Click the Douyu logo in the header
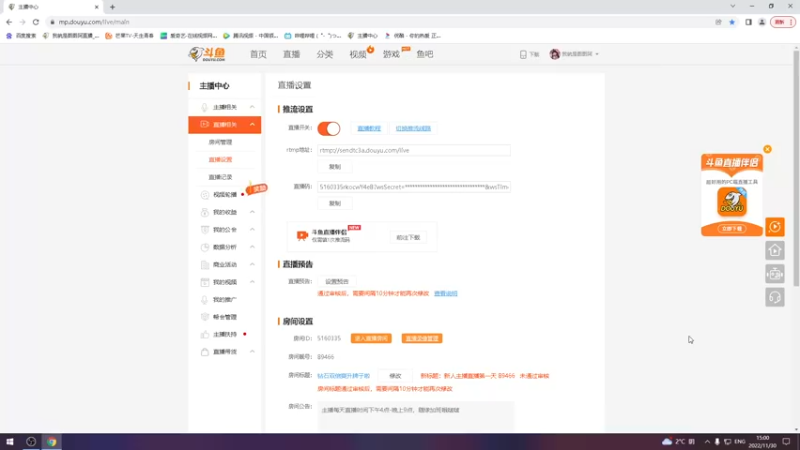Screen dimensions: 800x450 click(x=207, y=54)
